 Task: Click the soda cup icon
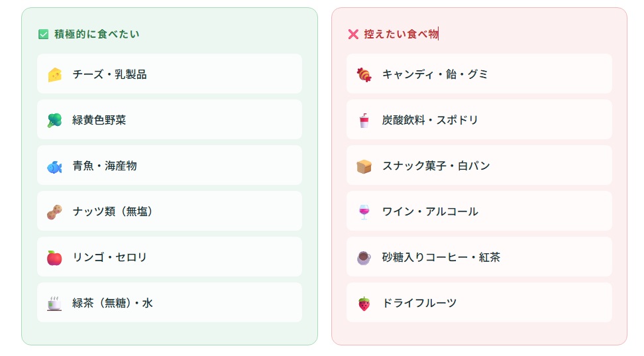point(364,120)
